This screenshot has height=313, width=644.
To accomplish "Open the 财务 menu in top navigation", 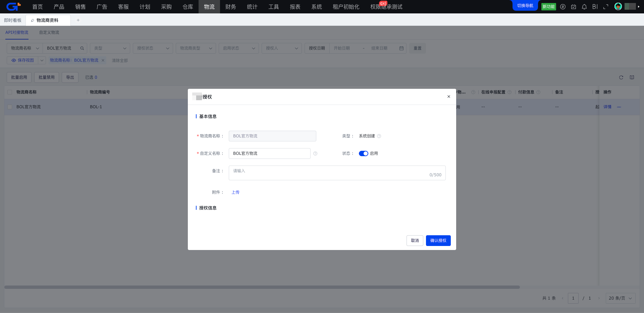I will pyautogui.click(x=230, y=7).
